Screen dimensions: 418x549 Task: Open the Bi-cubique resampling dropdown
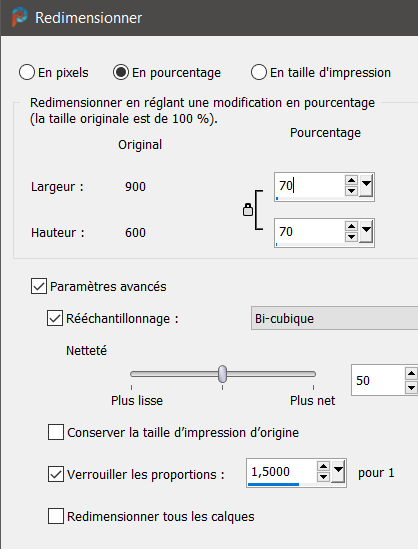pos(334,318)
